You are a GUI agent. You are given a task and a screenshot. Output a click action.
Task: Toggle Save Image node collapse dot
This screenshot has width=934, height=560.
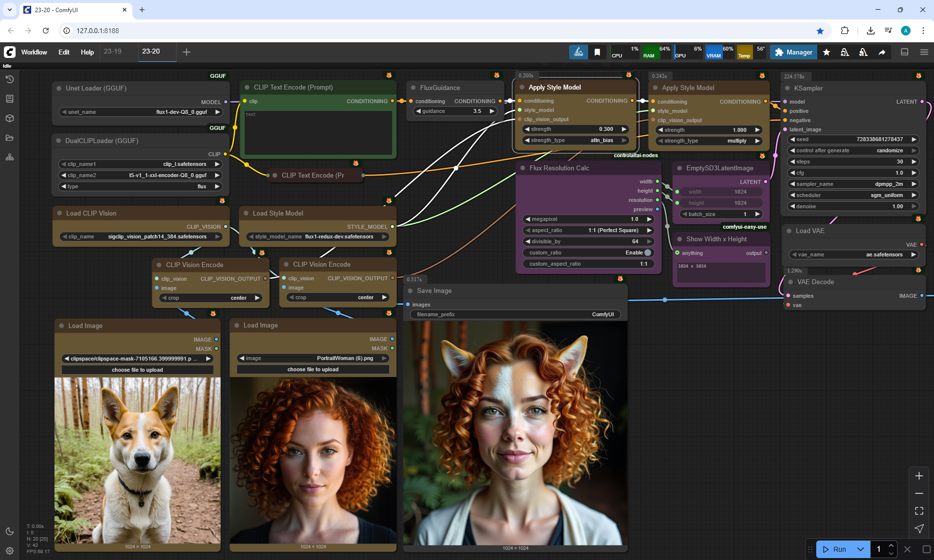click(x=411, y=290)
